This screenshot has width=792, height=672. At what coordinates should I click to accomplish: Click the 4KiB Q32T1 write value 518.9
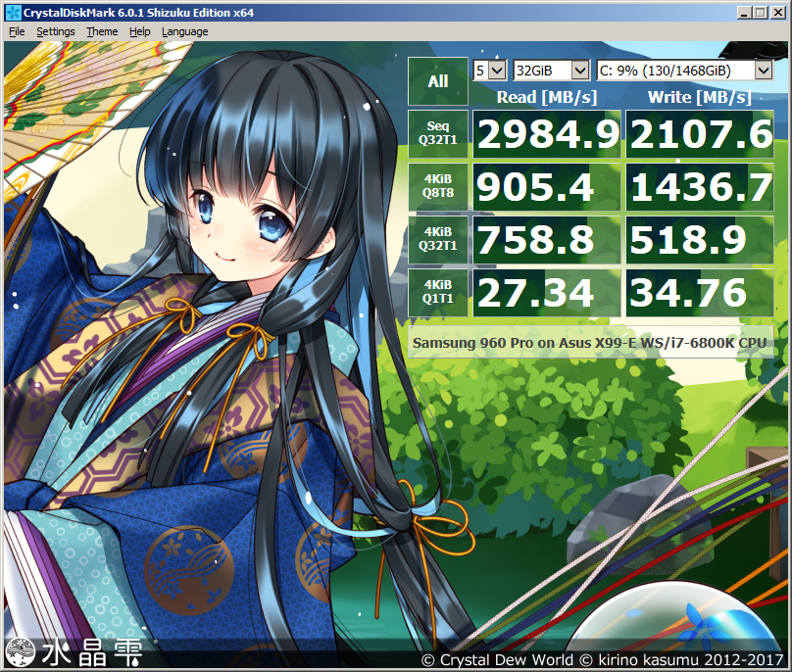pos(700,240)
